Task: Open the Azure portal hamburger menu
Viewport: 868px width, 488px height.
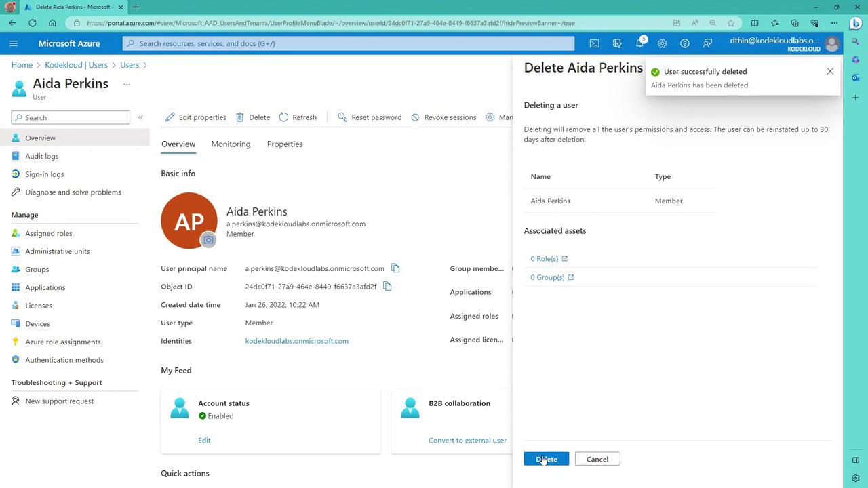Action: point(14,43)
